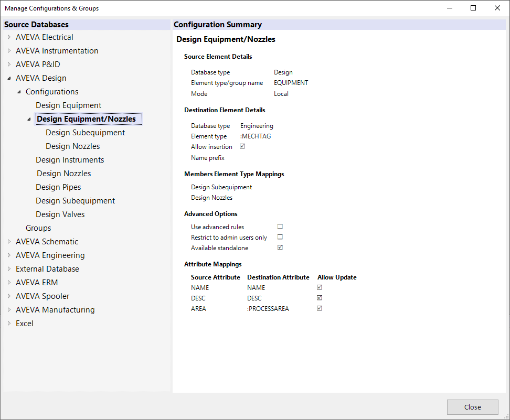
Task: Close window with title bar X
Action: [497, 8]
